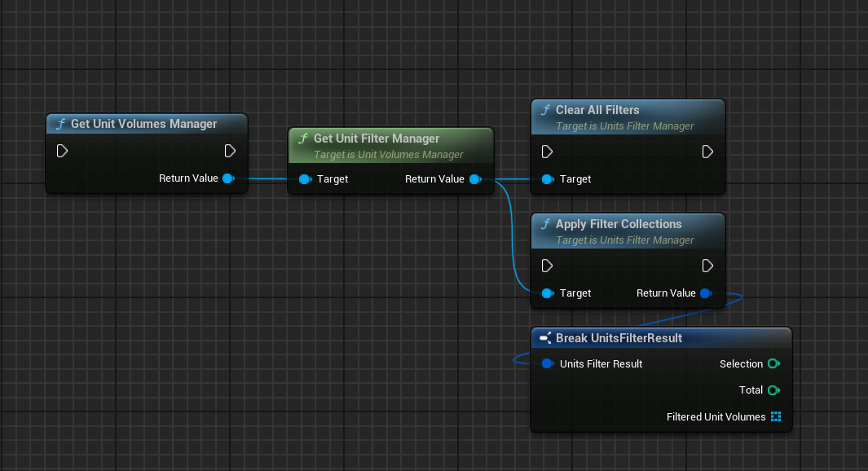This screenshot has height=471, width=868.
Task: Click input execution pin on Clear All Filters
Action: click(548, 152)
